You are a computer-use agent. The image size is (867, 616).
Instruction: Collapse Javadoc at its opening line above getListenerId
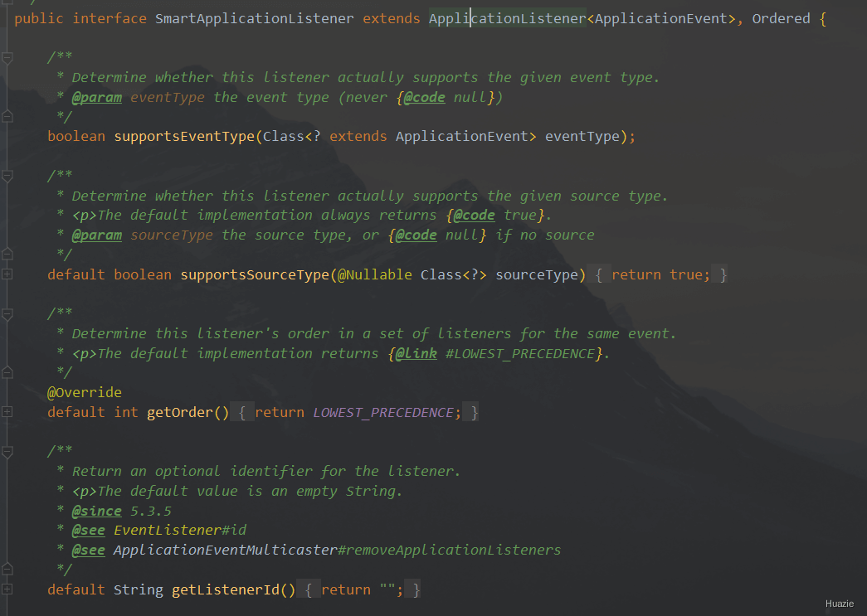[x=7, y=451]
